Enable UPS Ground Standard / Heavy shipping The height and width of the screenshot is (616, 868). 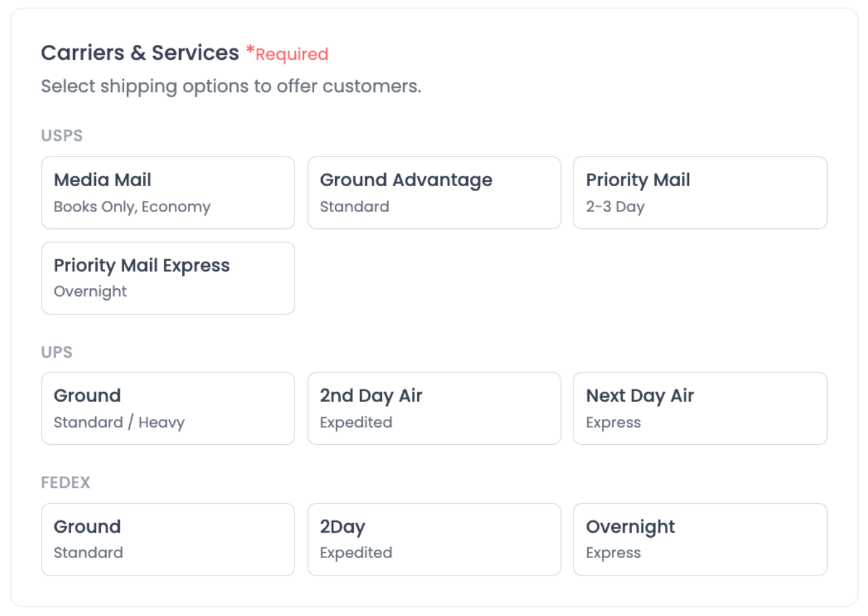click(168, 408)
